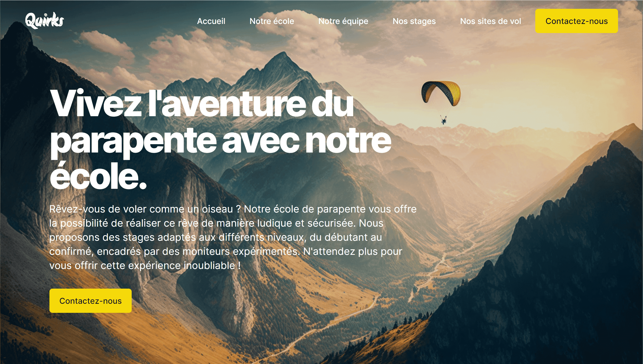The height and width of the screenshot is (364, 643).
Task: Open the Accueil navigation link
Action: click(x=211, y=21)
